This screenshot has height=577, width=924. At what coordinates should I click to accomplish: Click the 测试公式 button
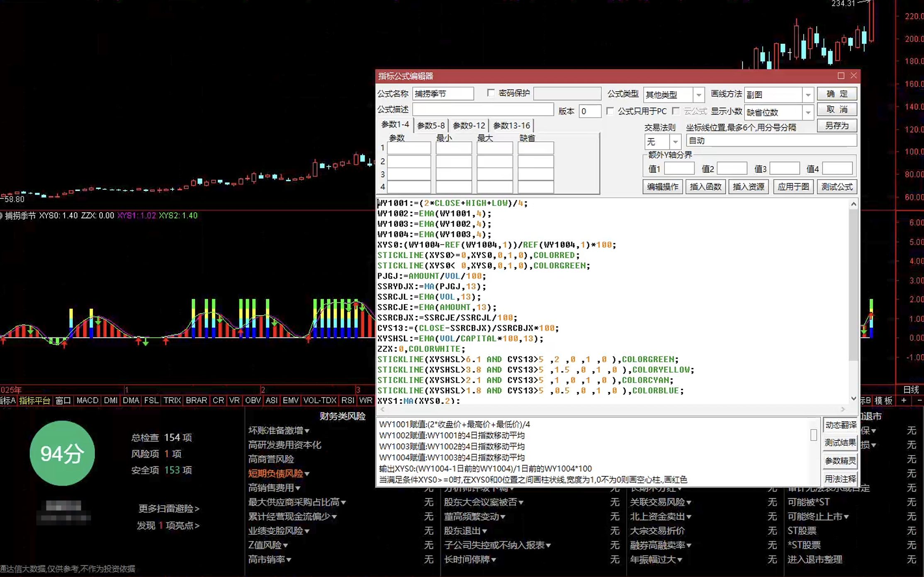click(837, 187)
